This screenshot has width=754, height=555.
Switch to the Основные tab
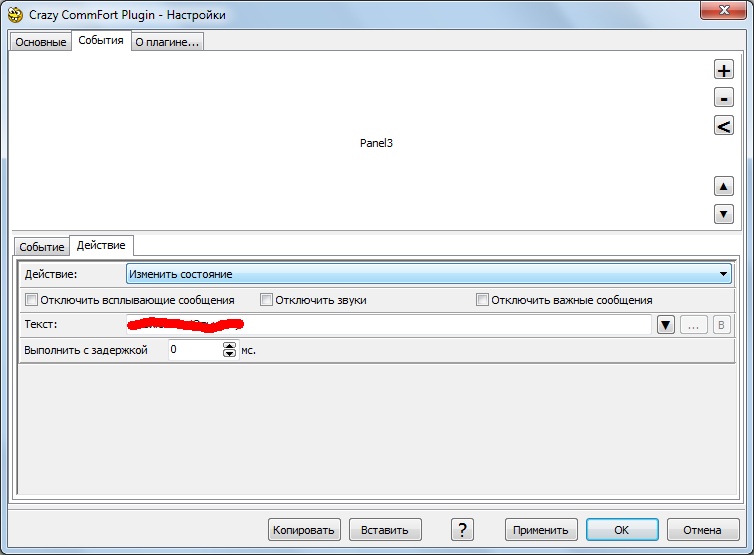[x=41, y=42]
